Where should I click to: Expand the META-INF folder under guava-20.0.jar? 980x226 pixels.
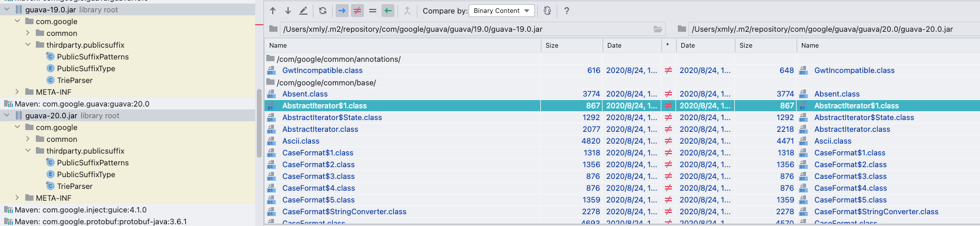pyautogui.click(x=17, y=198)
